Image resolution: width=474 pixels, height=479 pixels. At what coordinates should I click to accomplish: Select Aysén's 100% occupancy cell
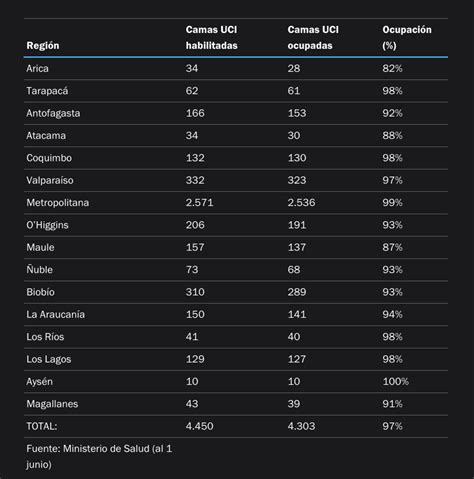395,381
